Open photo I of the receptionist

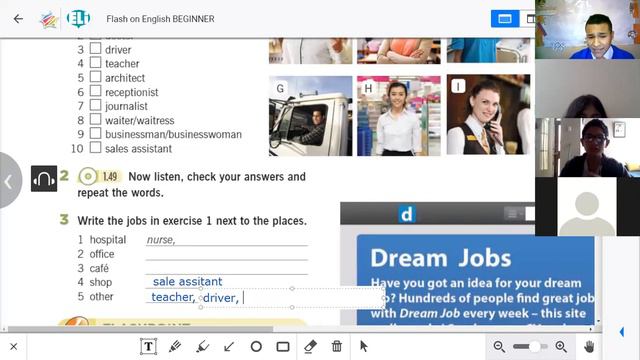(489, 115)
